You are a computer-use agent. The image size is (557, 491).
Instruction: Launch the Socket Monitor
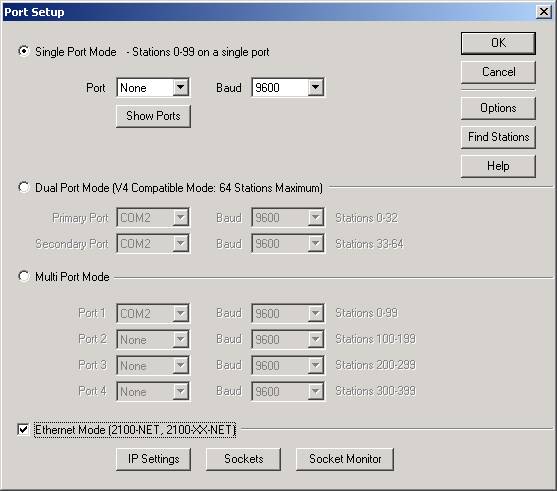[x=345, y=459]
